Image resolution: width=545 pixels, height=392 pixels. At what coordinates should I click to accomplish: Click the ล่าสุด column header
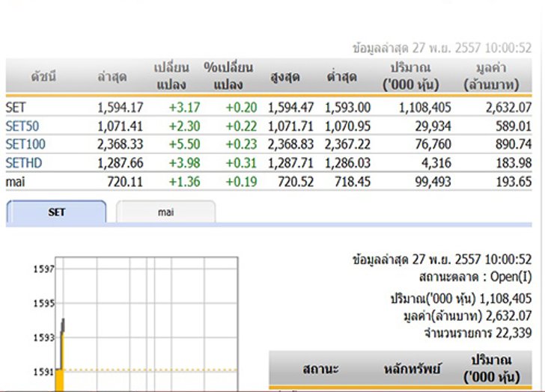112,76
